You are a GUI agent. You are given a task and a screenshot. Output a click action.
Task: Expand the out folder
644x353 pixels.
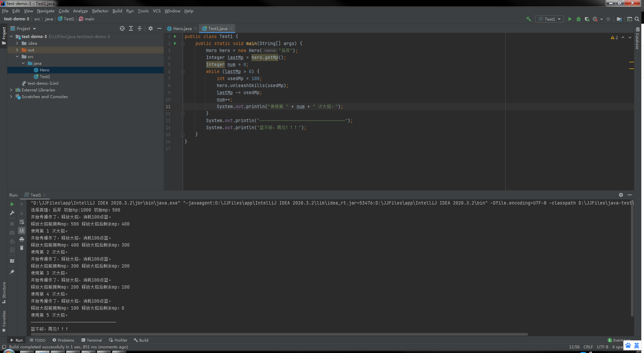[x=17, y=50]
